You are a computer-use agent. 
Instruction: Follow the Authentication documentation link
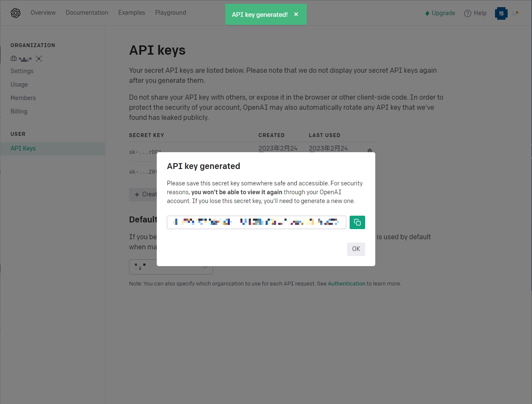click(x=346, y=283)
